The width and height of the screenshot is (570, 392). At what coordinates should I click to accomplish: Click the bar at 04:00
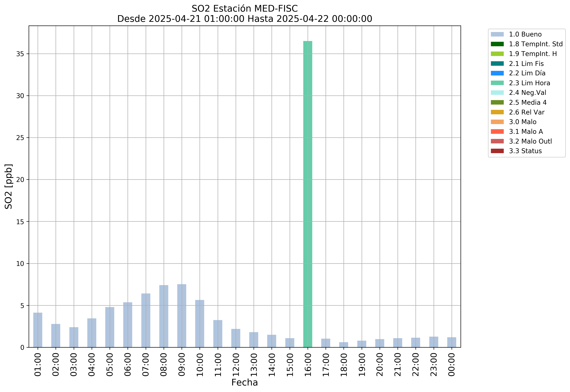[x=92, y=333]
